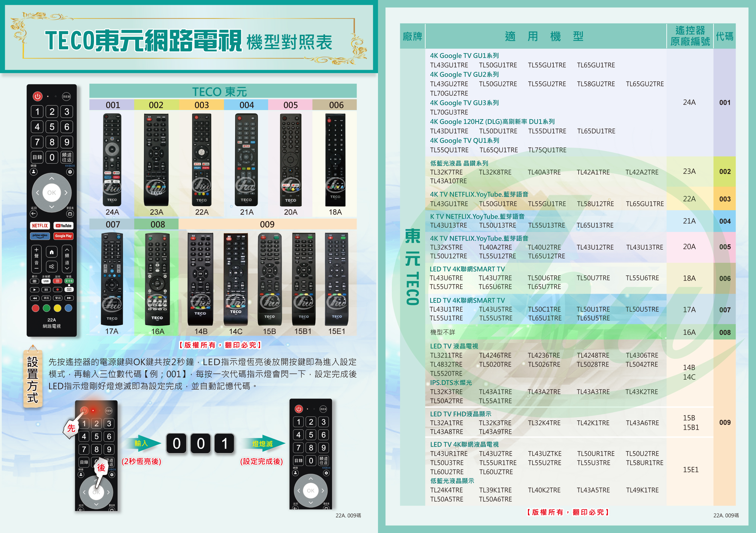Click the 目錄 menu button on the large remote

coord(37,157)
